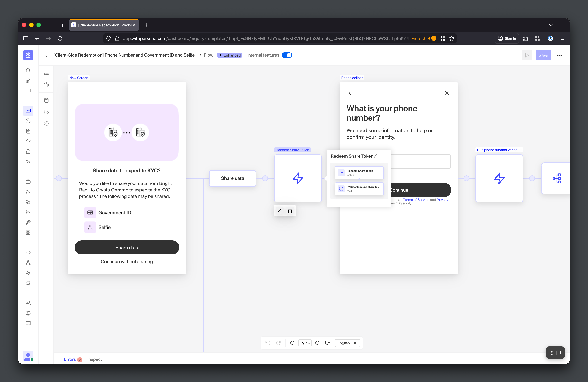Click the 92% zoom percentage field
The width and height of the screenshot is (588, 382).
click(x=305, y=343)
